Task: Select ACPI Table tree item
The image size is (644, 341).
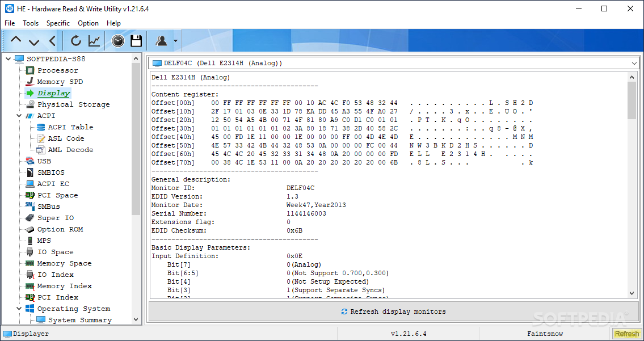Action: point(71,127)
